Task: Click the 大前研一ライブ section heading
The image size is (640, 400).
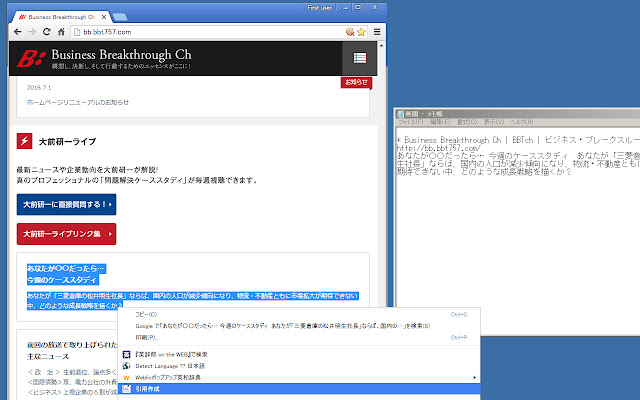Action: point(67,142)
